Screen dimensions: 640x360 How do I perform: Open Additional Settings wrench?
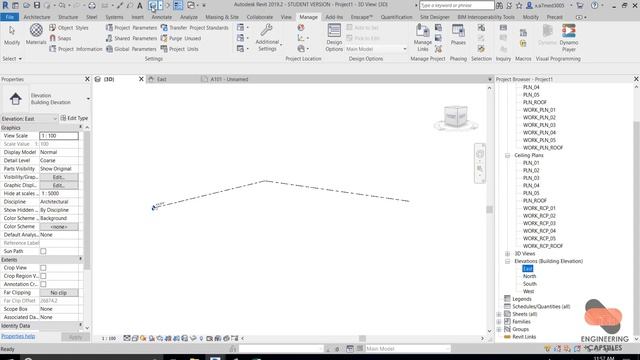coord(267,37)
